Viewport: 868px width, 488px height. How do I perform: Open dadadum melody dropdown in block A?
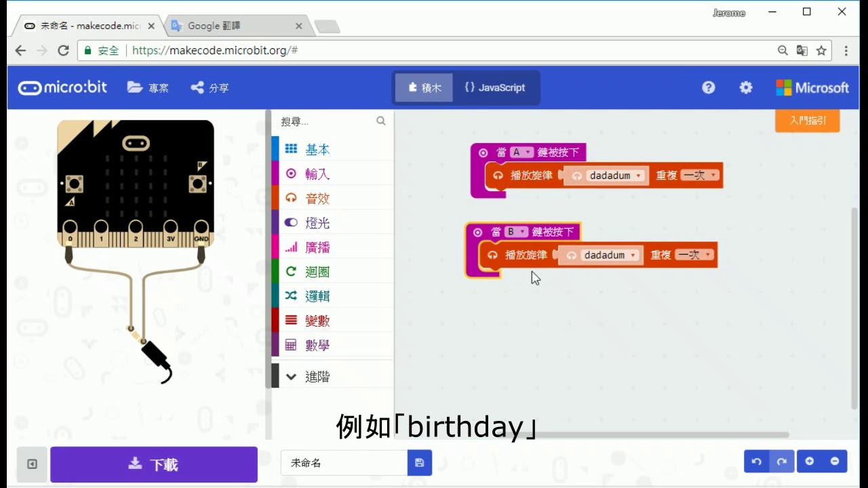pyautogui.click(x=615, y=176)
